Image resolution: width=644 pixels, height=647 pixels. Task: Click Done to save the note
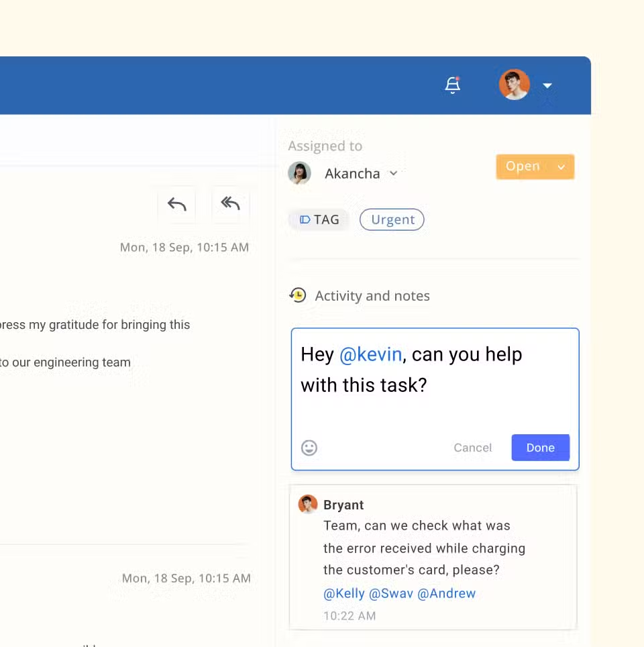click(540, 448)
